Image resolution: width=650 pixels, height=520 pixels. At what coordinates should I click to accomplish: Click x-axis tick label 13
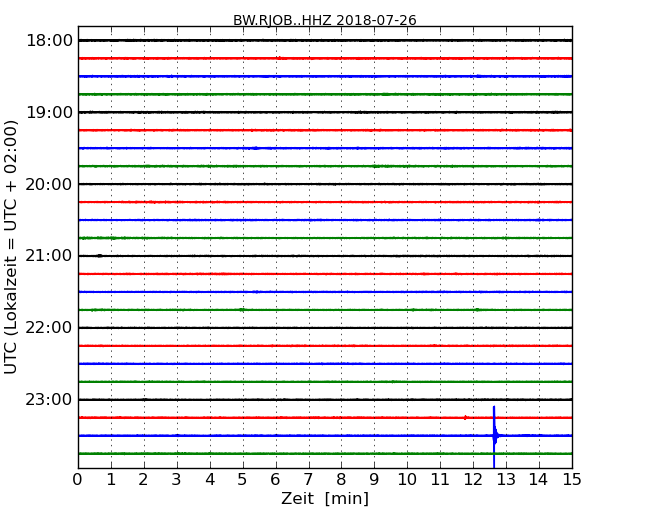tap(506, 480)
